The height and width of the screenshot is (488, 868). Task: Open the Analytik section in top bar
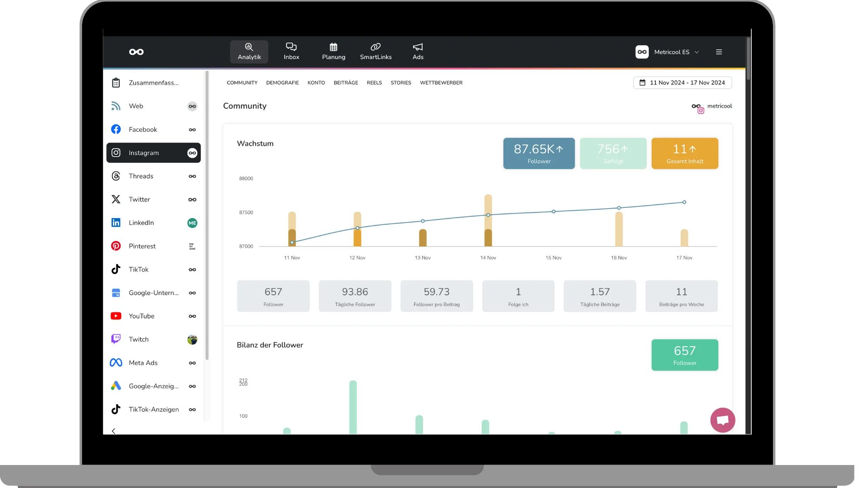point(249,52)
